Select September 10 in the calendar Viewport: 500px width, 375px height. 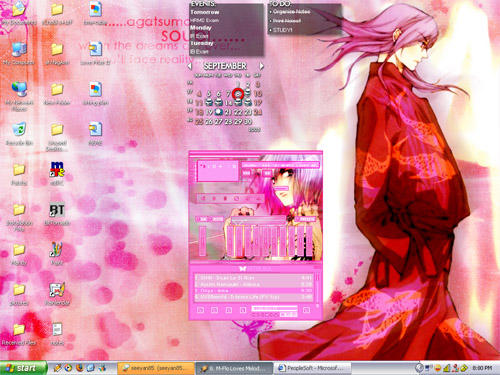pos(258,94)
